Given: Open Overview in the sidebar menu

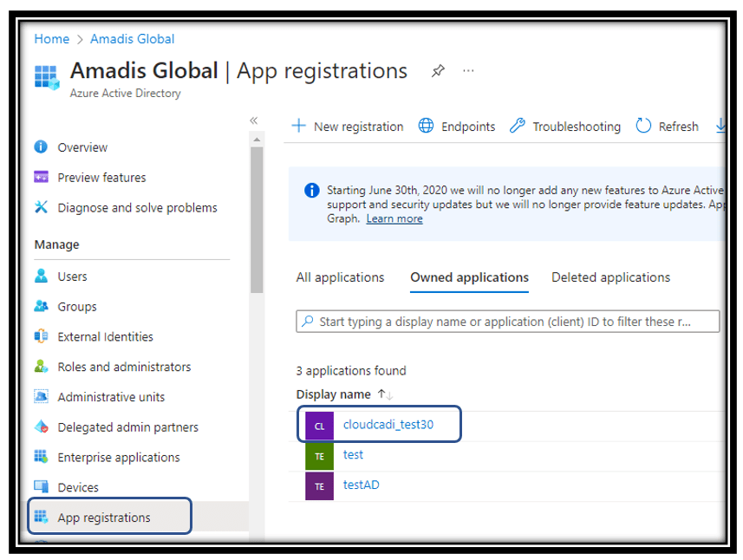Looking at the screenshot, I should [82, 147].
